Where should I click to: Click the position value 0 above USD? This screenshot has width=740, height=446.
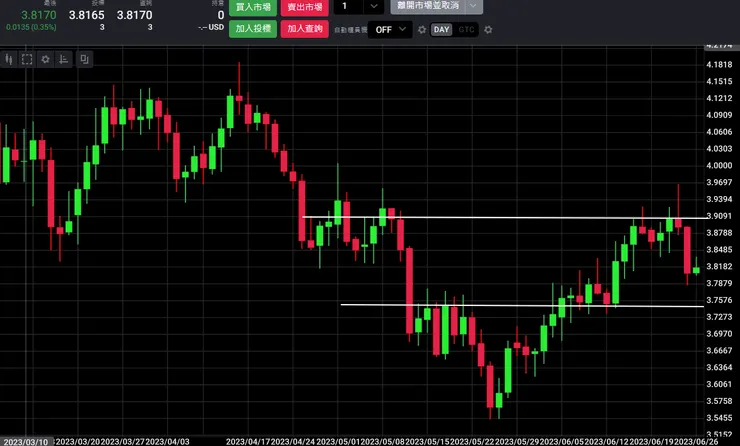(220, 15)
